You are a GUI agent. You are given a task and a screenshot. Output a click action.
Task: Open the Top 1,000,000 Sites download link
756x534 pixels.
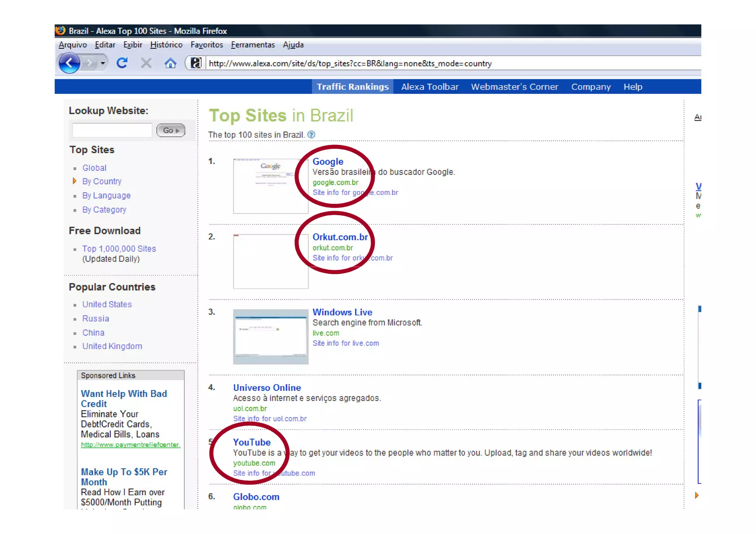point(119,249)
